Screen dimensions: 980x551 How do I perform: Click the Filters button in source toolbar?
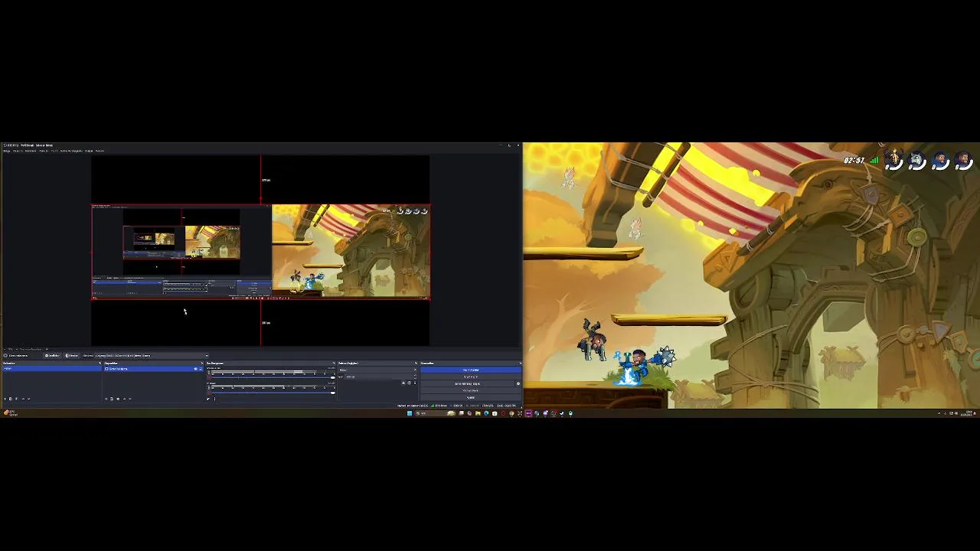[71, 356]
